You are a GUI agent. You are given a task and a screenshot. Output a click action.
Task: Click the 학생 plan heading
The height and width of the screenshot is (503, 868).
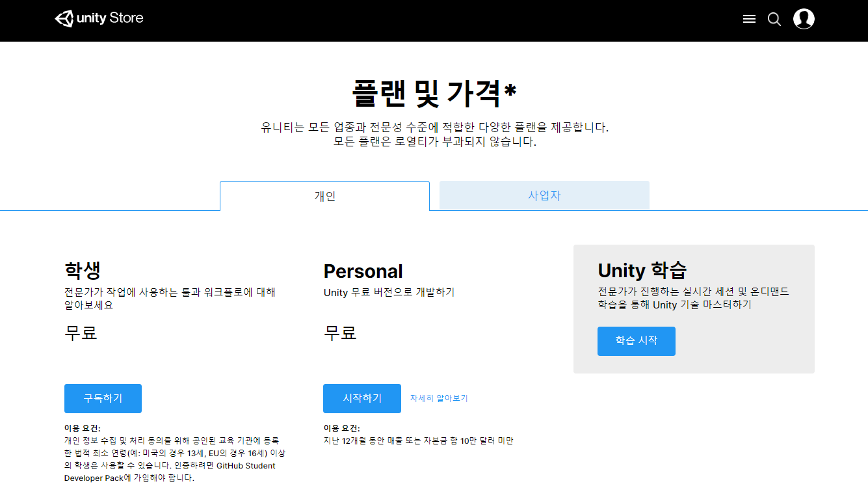(83, 270)
